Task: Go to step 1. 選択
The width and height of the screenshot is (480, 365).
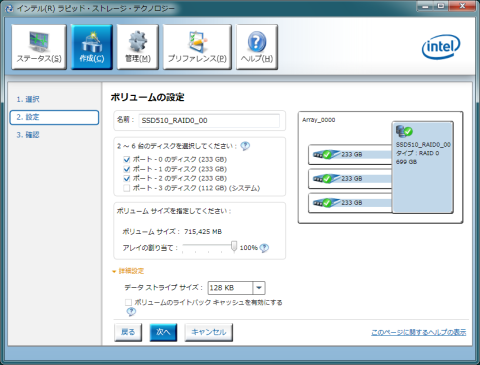Action: pos(28,99)
